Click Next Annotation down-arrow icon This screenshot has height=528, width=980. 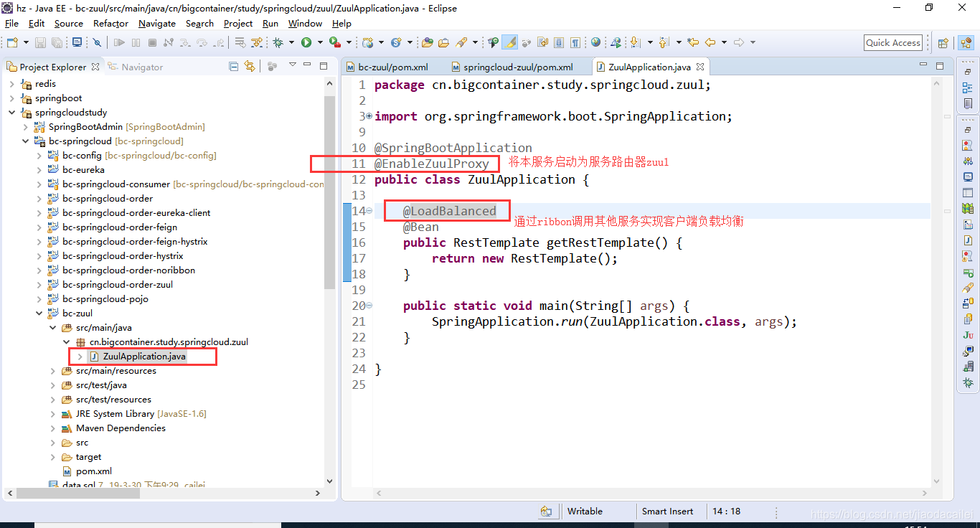[635, 42]
